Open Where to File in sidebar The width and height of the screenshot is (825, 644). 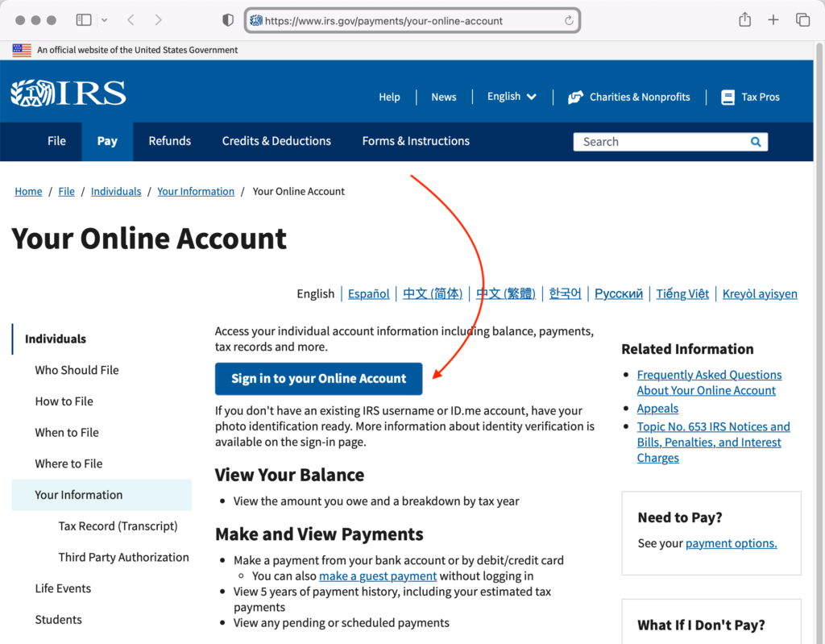coord(69,463)
